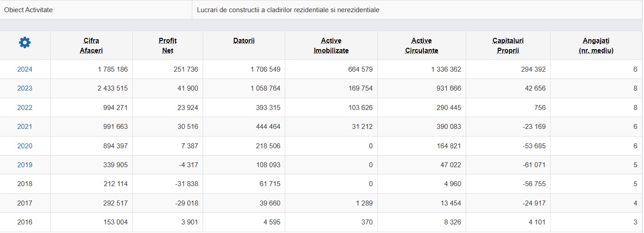Image resolution: width=644 pixels, height=233 pixels.
Task: Click the blue settings gear icon
Action: pos(25,43)
